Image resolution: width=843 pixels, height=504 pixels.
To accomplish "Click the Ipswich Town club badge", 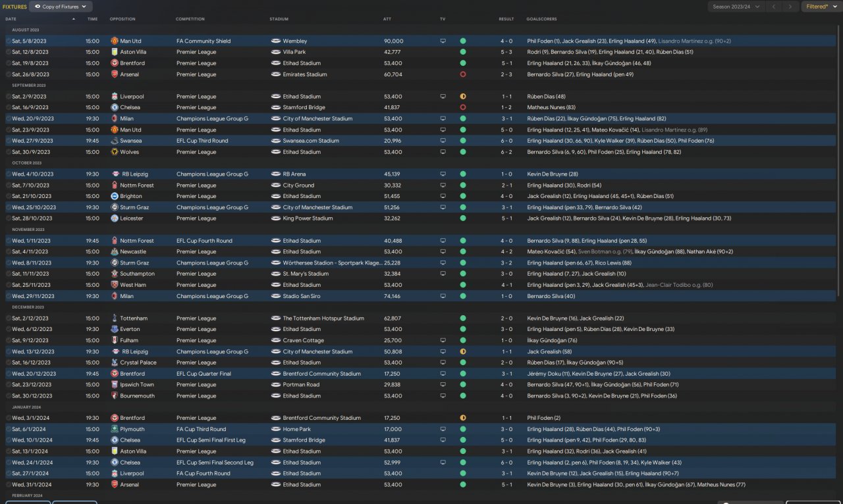I will (115, 385).
